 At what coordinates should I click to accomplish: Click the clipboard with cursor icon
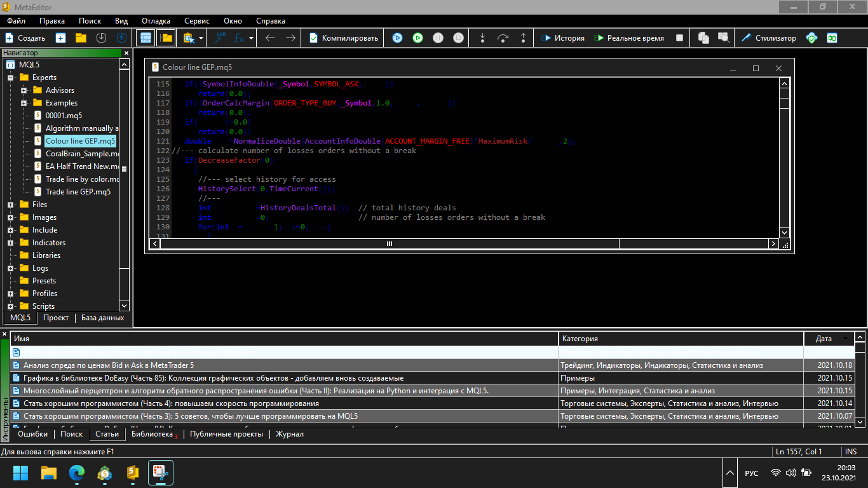pyautogui.click(x=189, y=38)
